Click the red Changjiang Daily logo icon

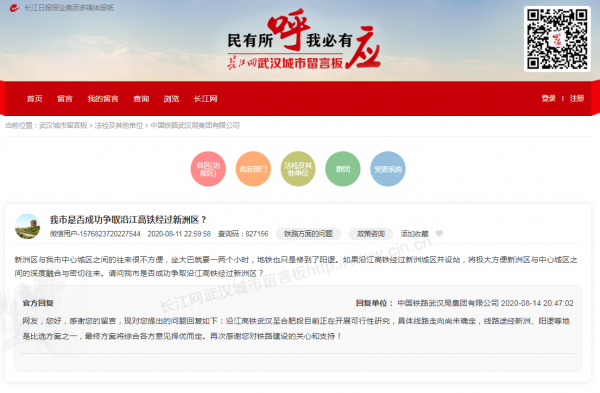[15, 8]
